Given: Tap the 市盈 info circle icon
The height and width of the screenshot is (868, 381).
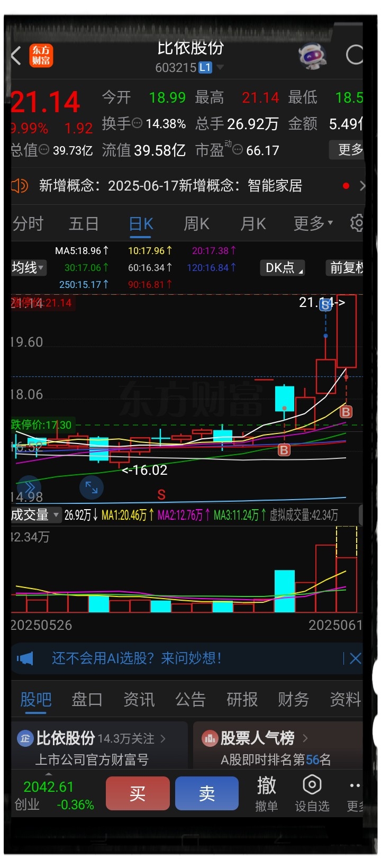Looking at the screenshot, I should click(238, 150).
